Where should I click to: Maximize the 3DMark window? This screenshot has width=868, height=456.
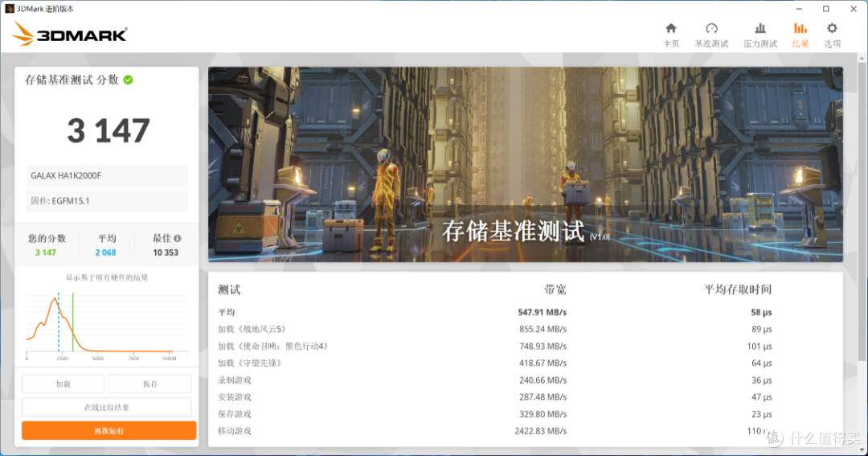click(x=826, y=9)
